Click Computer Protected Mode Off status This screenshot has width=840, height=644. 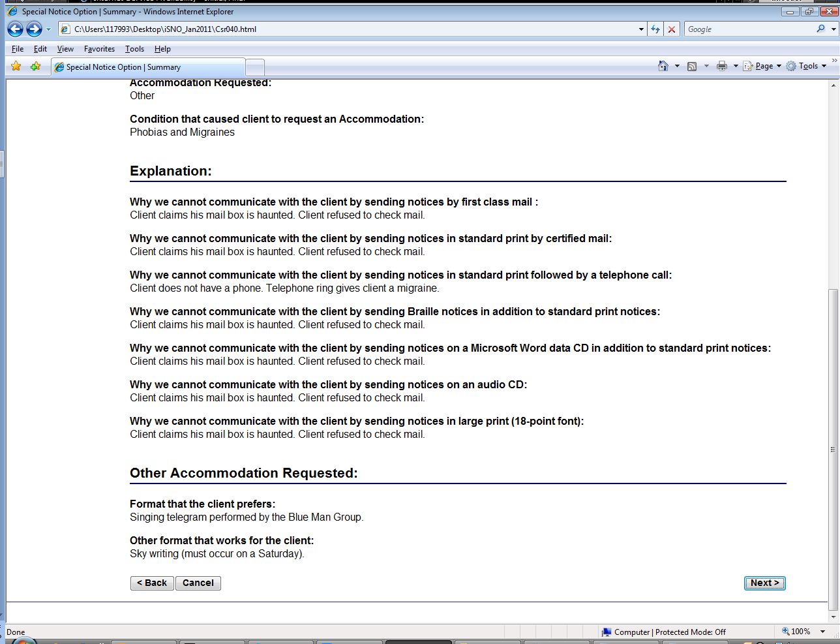[664, 632]
